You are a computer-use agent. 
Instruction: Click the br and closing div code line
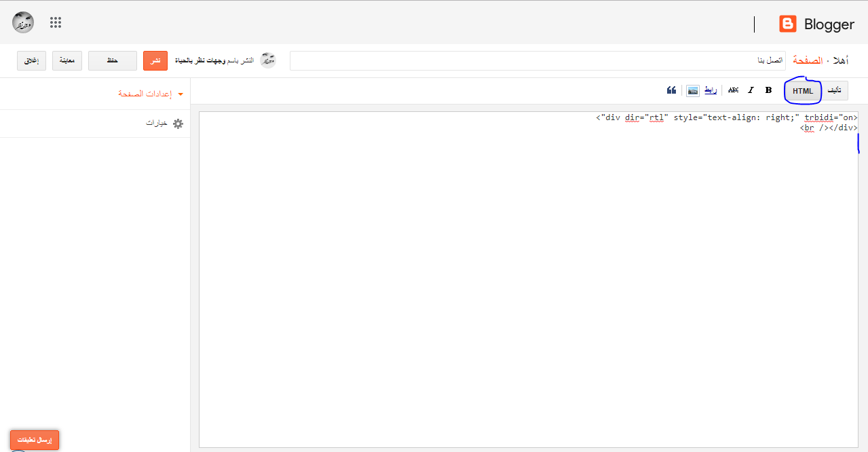point(829,128)
